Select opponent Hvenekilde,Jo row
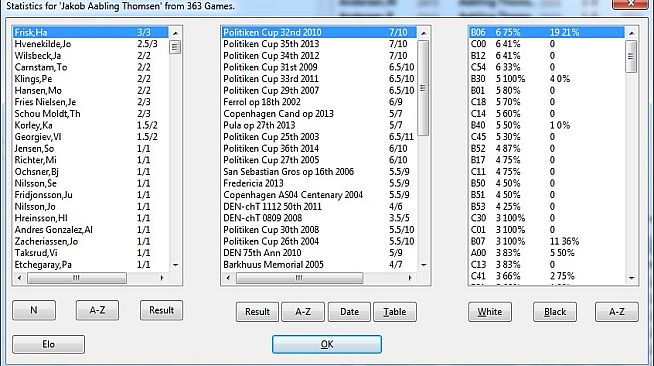The image size is (654, 366). point(91,44)
